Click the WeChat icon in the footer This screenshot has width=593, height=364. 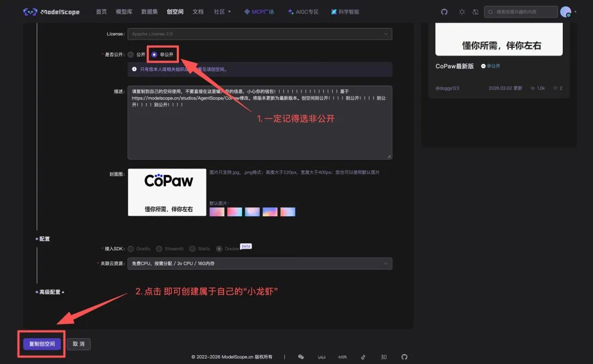(301, 357)
